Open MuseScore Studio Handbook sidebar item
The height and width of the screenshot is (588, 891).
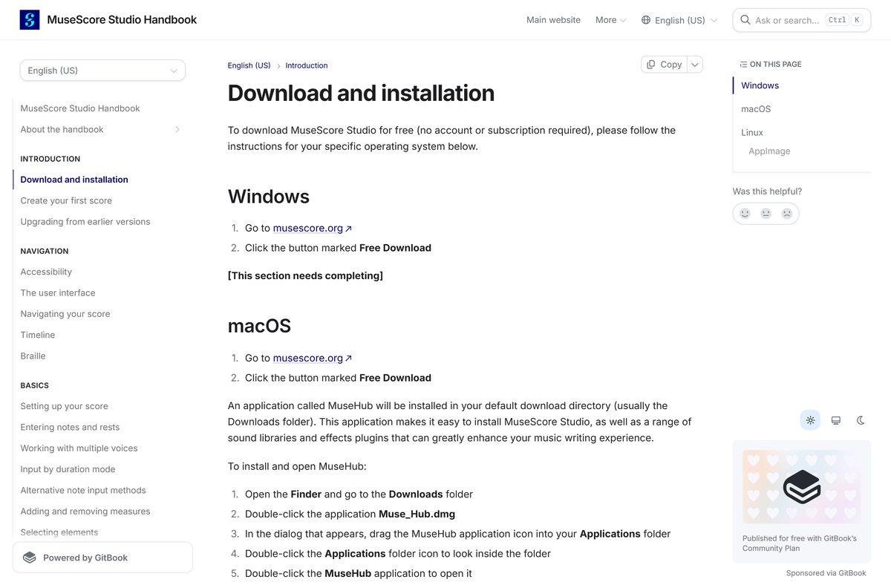click(80, 108)
